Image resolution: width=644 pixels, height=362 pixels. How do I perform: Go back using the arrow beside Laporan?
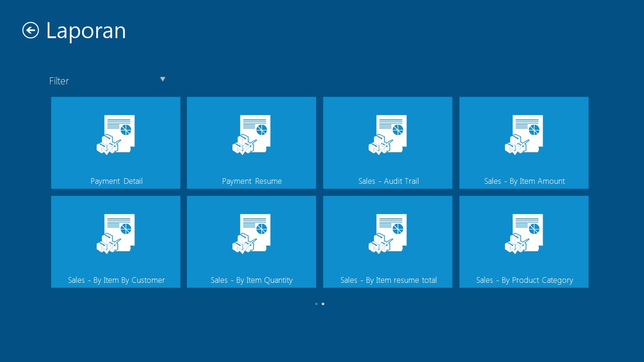point(31,31)
